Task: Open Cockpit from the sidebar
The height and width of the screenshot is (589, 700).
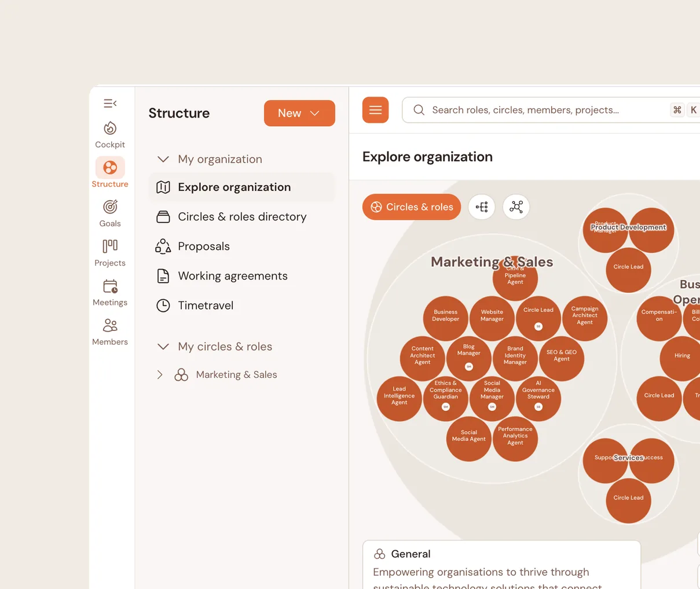Action: pos(110,135)
